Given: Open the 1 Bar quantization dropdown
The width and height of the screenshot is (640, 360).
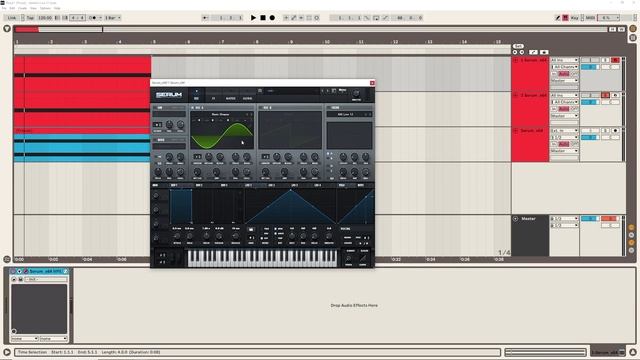Looking at the screenshot, I should coord(113,18).
